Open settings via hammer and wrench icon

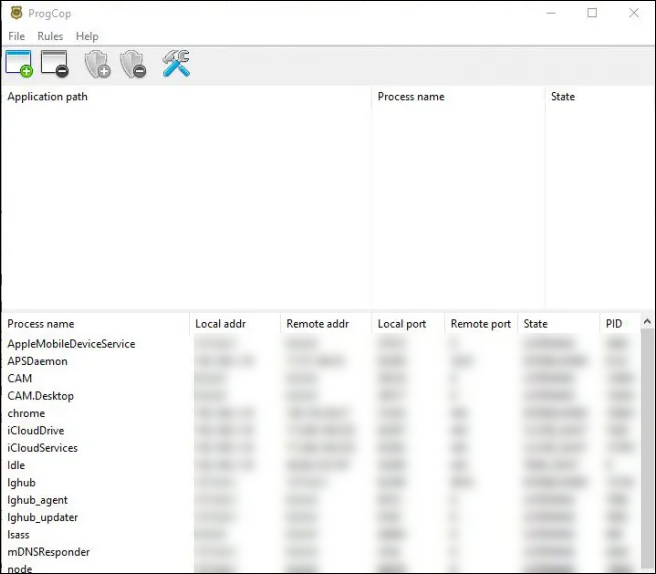point(176,64)
